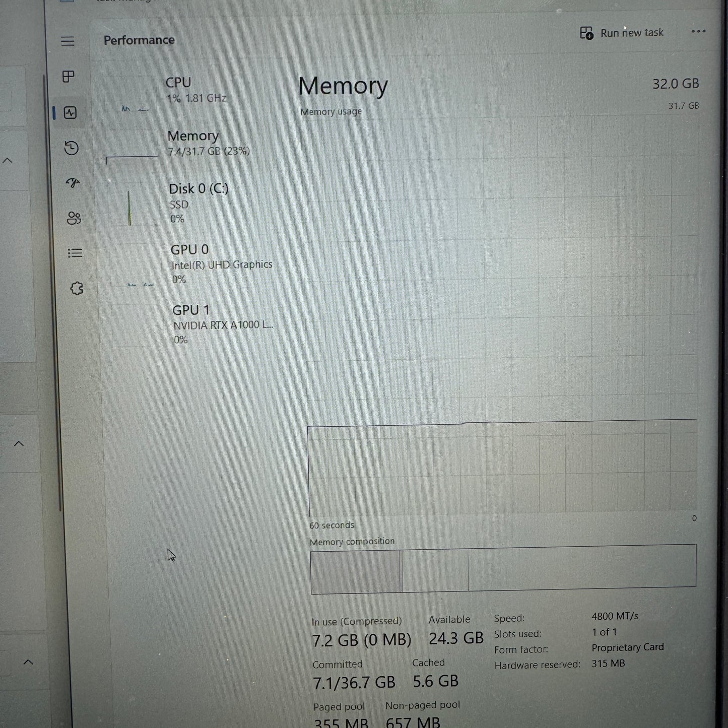The width and height of the screenshot is (728, 728).
Task: Click the 24.3 GB available value
Action: pyautogui.click(x=456, y=638)
